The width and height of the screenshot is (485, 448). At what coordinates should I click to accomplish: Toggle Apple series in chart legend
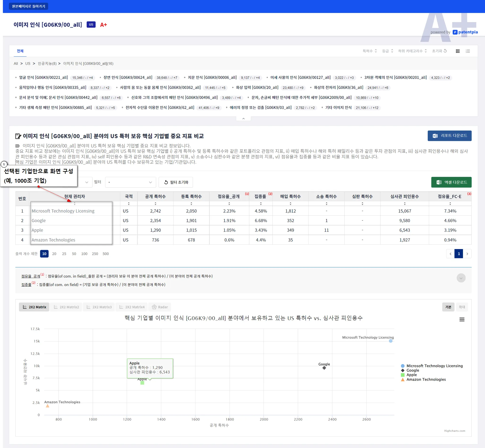pyautogui.click(x=411, y=375)
